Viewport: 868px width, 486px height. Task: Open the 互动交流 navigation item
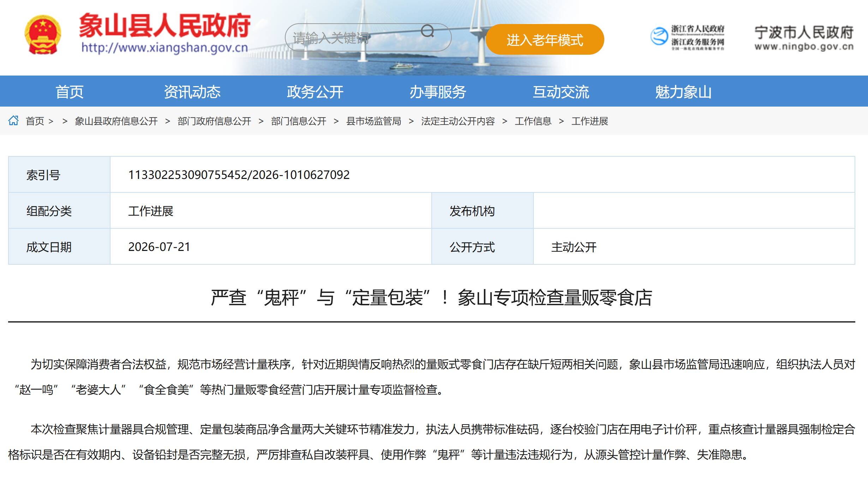pyautogui.click(x=561, y=92)
